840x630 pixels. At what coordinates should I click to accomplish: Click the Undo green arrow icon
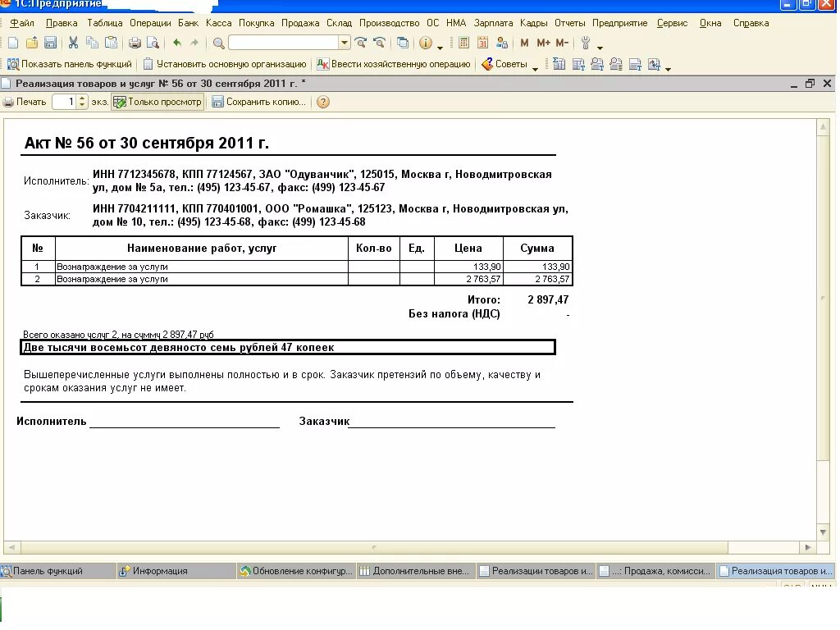[177, 43]
